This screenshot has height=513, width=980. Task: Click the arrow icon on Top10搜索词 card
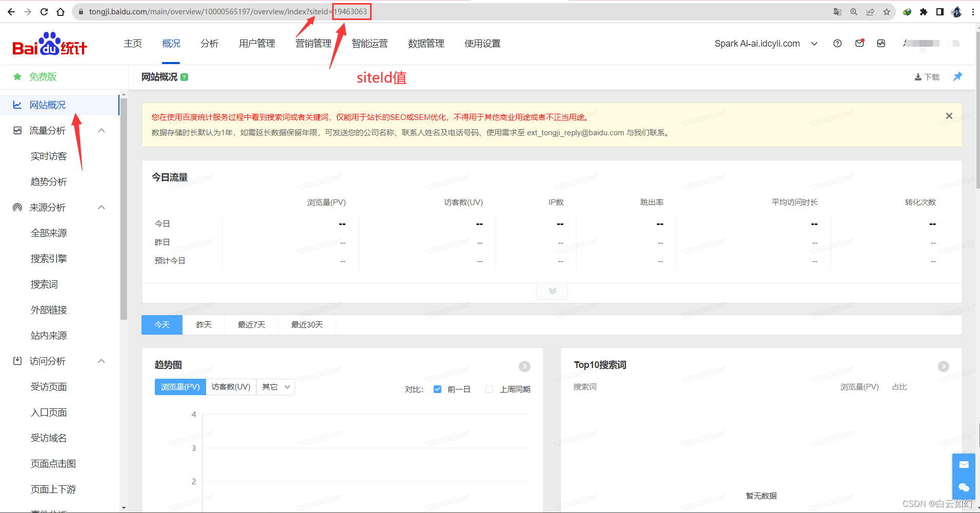point(944,366)
